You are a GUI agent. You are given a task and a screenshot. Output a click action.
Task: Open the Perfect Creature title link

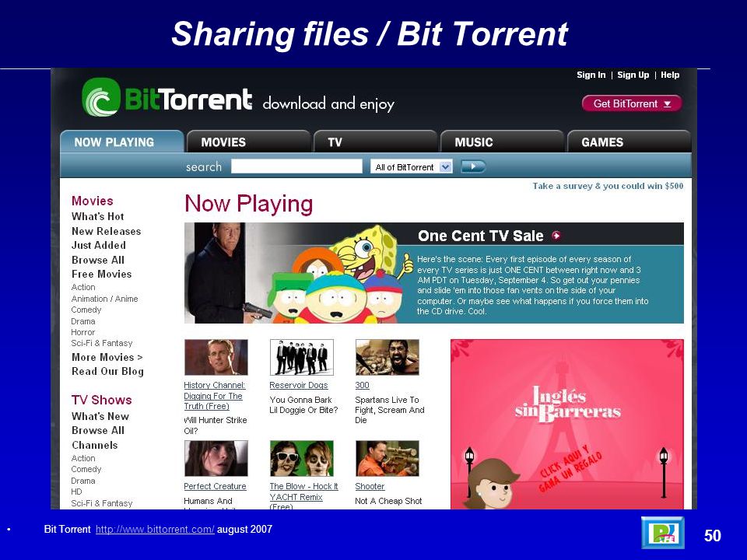[215, 486]
